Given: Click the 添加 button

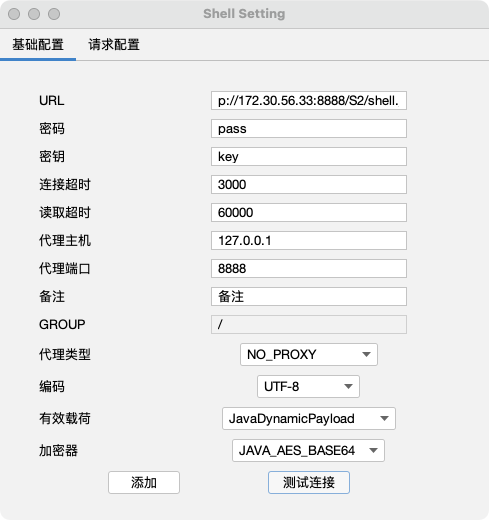Looking at the screenshot, I should click(x=144, y=482).
